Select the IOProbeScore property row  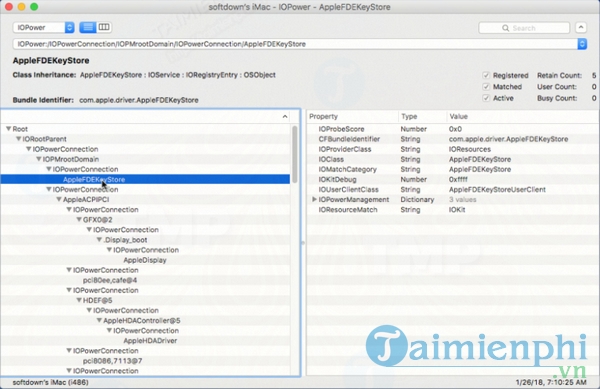pos(453,129)
